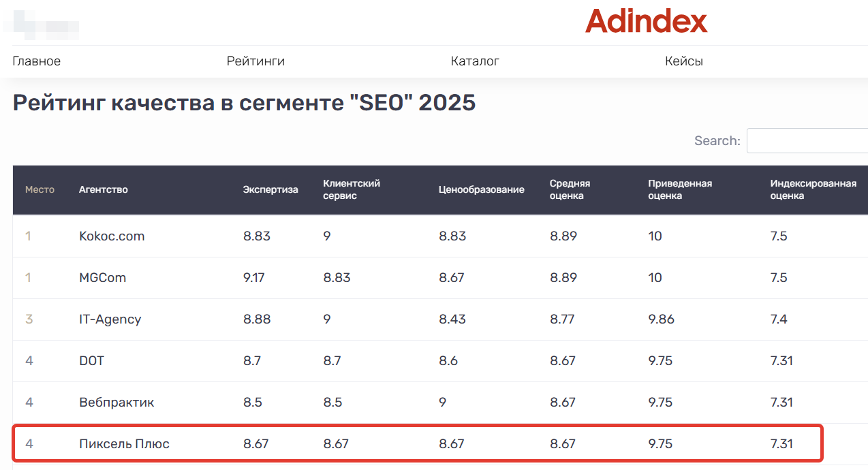Sort table by Агентство column header
The width and height of the screenshot is (868, 470).
[104, 189]
